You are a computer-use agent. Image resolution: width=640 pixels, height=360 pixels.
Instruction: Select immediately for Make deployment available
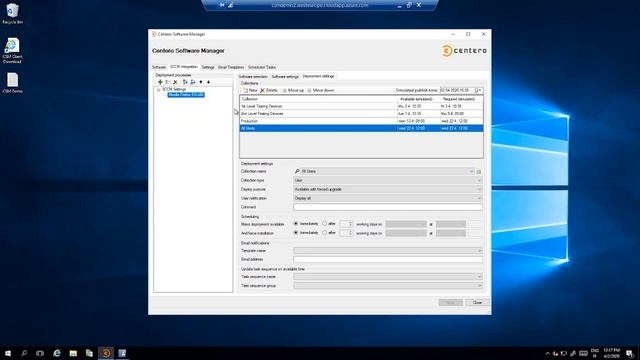tap(296, 224)
